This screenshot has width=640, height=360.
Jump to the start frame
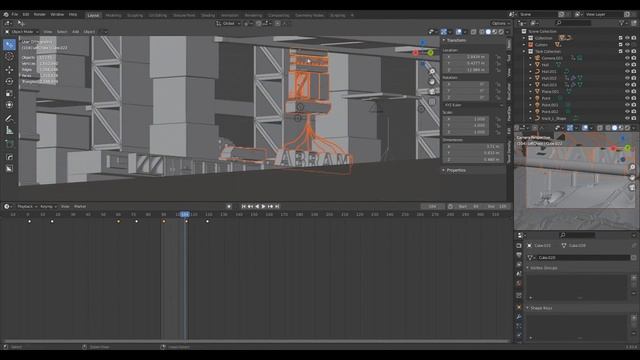244,207
